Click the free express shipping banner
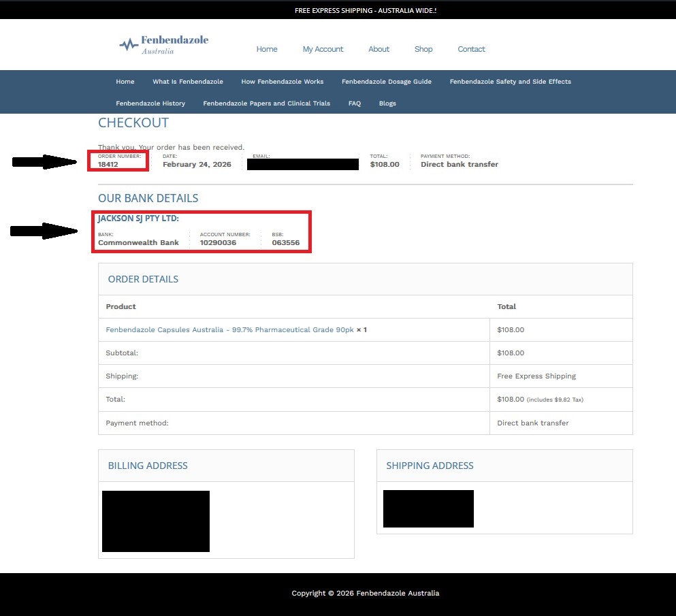This screenshot has height=616, width=676. point(366,10)
